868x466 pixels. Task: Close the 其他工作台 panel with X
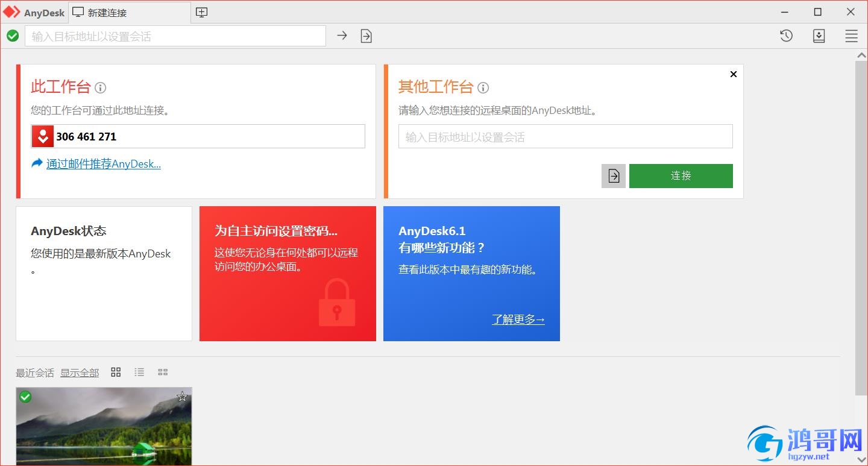[x=734, y=74]
